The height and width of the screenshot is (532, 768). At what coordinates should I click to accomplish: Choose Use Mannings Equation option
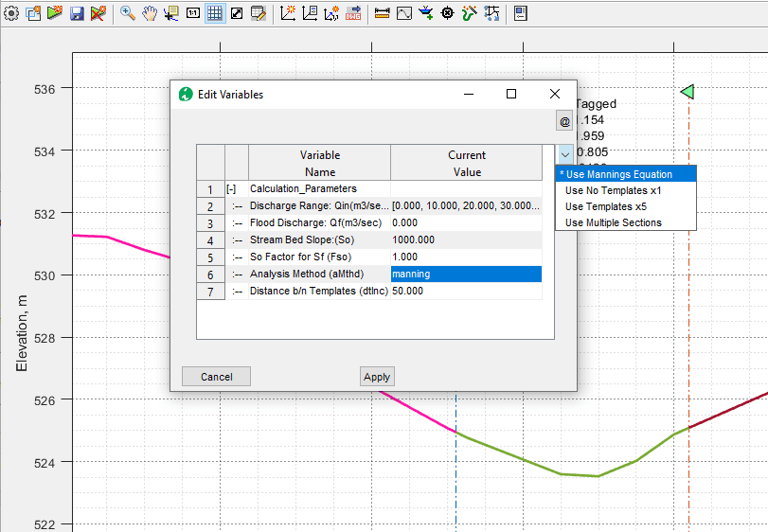625,174
